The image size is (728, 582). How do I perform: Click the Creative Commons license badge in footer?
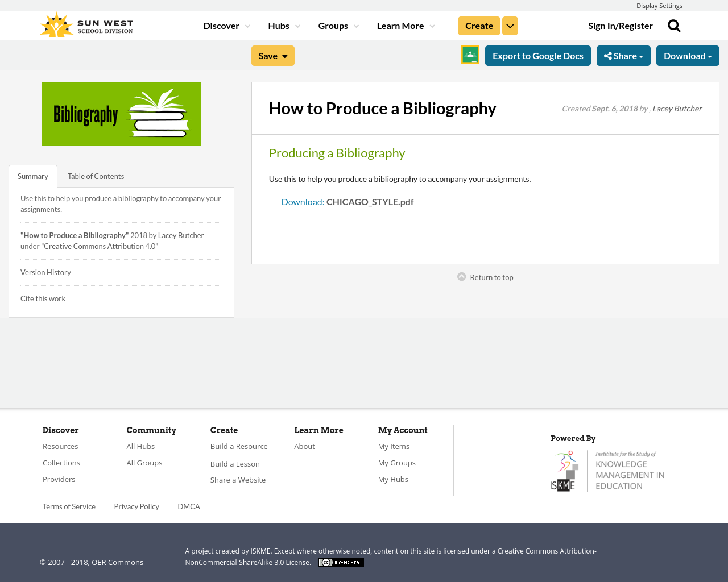[x=341, y=562]
